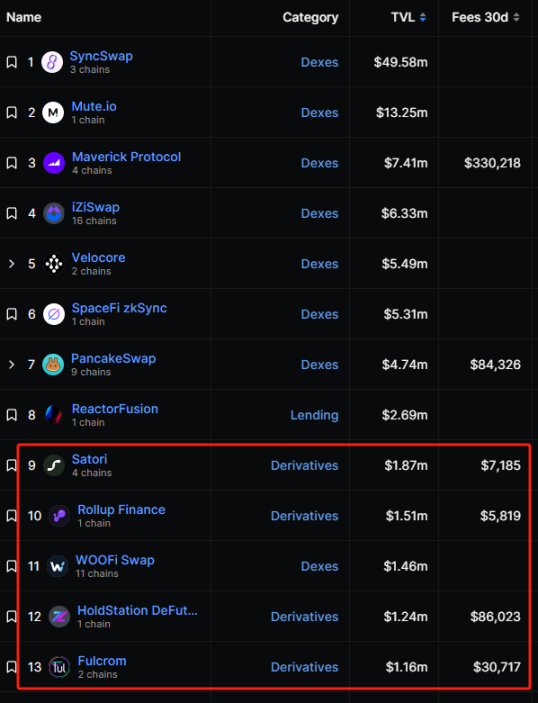Click the $86,023 fees value
This screenshot has height=703, width=538.
tap(495, 617)
